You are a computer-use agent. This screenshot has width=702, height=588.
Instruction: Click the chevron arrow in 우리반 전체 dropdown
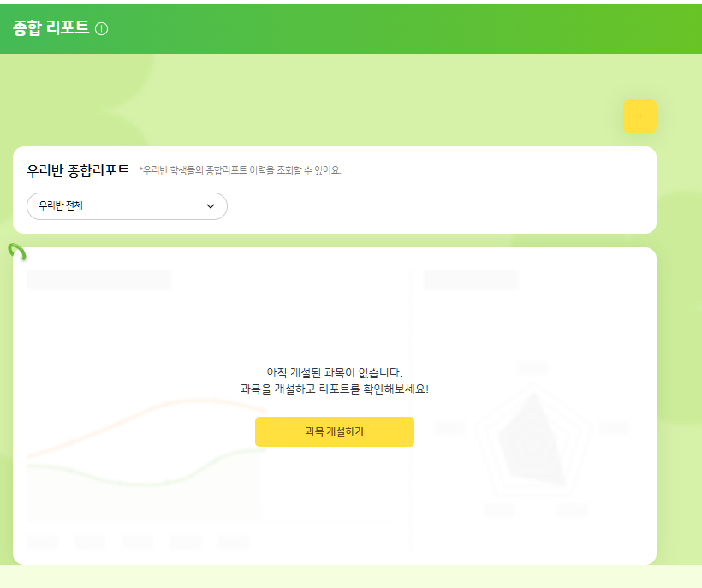[211, 206]
